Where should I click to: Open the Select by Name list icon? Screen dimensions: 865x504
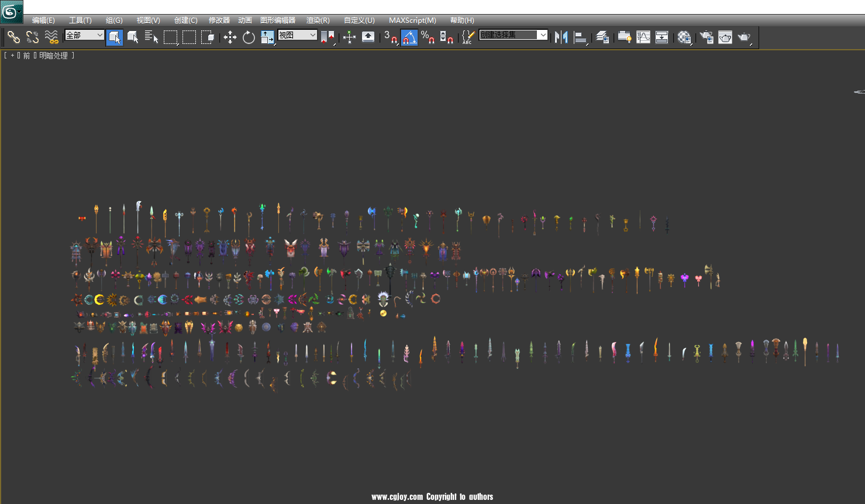[151, 37]
